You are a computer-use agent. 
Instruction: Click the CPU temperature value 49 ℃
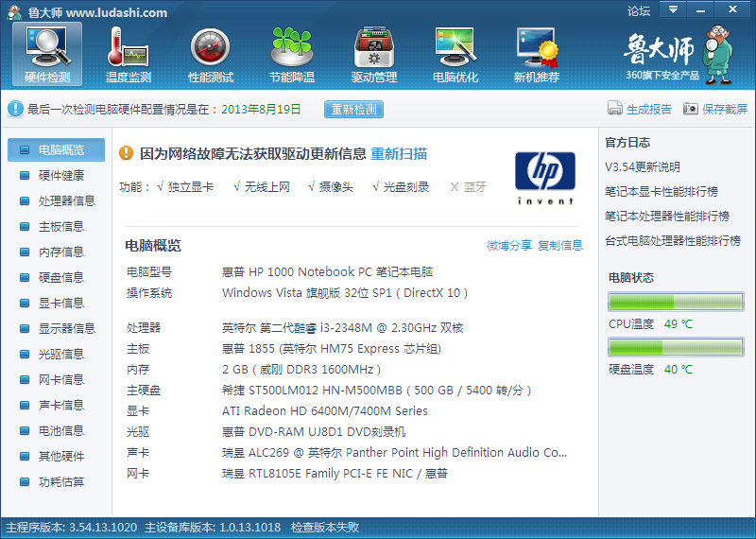pos(678,323)
